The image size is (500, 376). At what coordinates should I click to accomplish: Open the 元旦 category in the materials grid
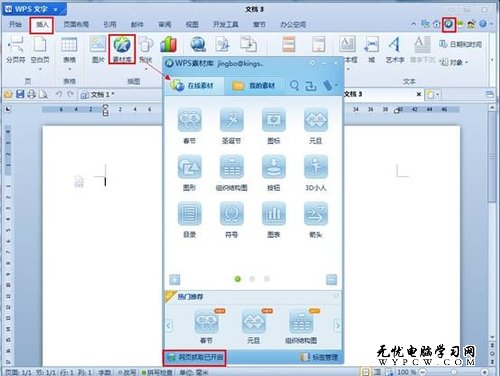316,126
